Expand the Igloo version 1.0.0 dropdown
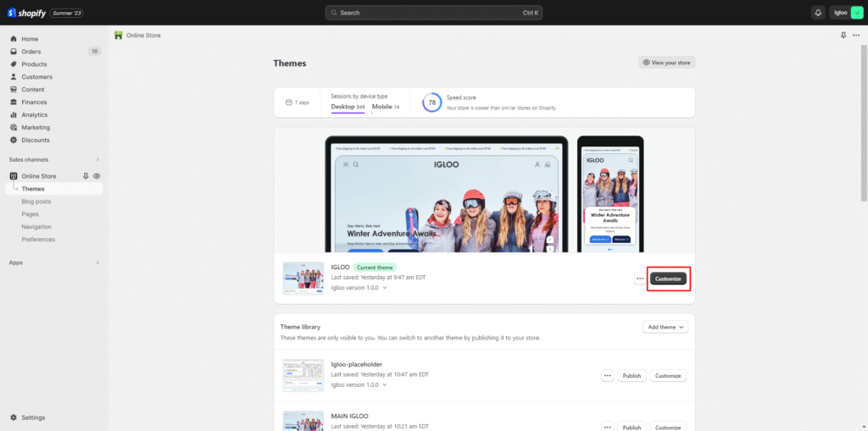The width and height of the screenshot is (868, 431). (x=359, y=288)
